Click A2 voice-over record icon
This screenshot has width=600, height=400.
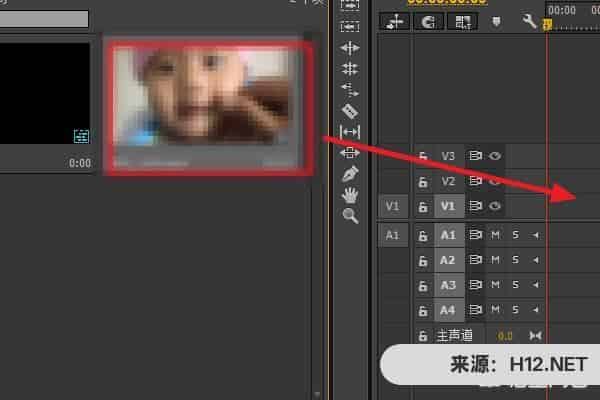click(536, 260)
